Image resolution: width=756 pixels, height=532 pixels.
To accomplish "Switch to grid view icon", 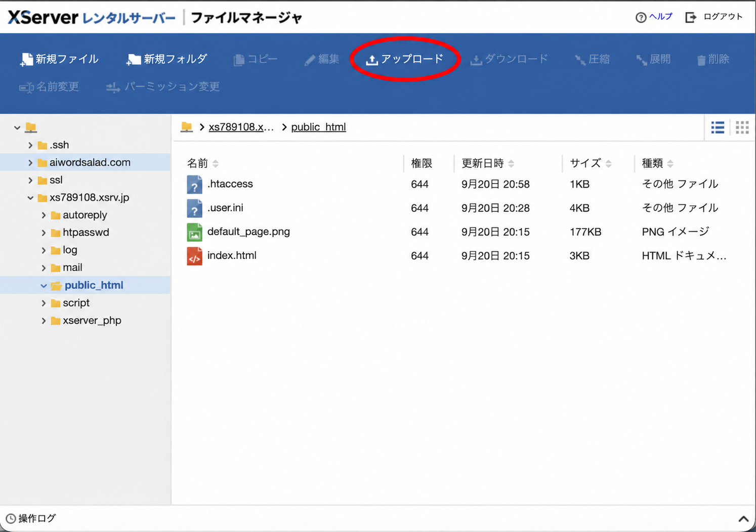I will [x=742, y=127].
